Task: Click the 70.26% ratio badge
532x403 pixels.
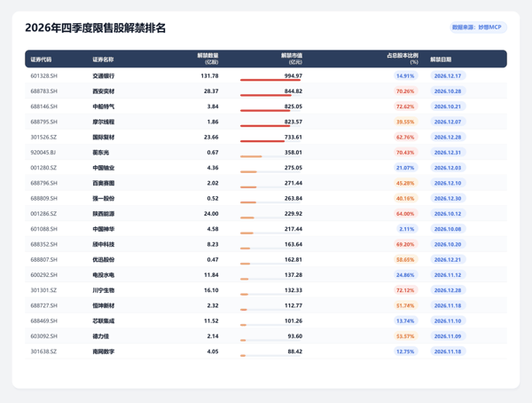Action: click(405, 91)
